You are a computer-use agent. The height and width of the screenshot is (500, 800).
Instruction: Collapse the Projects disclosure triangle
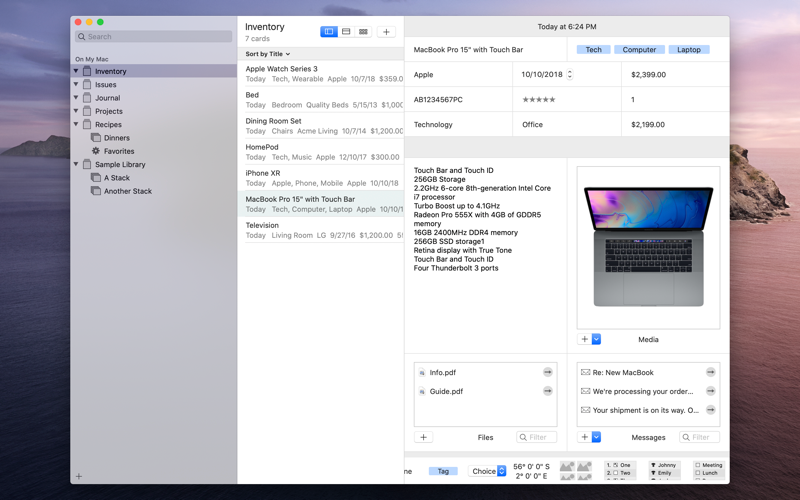coord(76,111)
